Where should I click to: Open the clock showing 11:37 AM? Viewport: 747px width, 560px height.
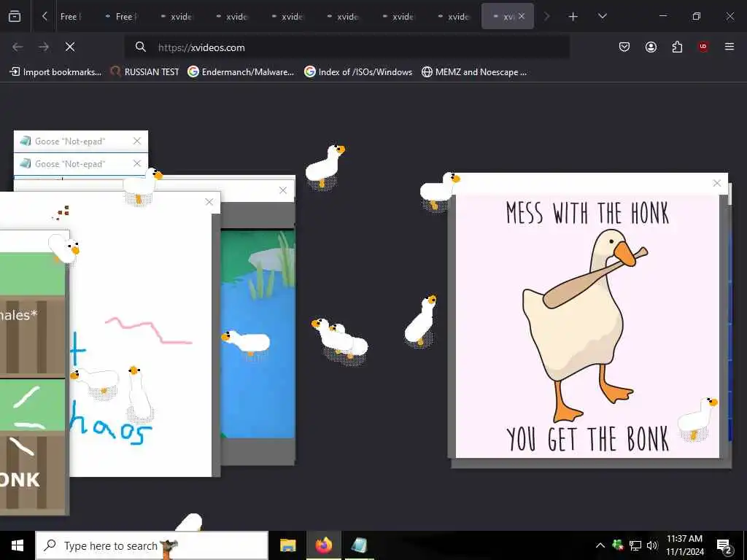tap(684, 545)
